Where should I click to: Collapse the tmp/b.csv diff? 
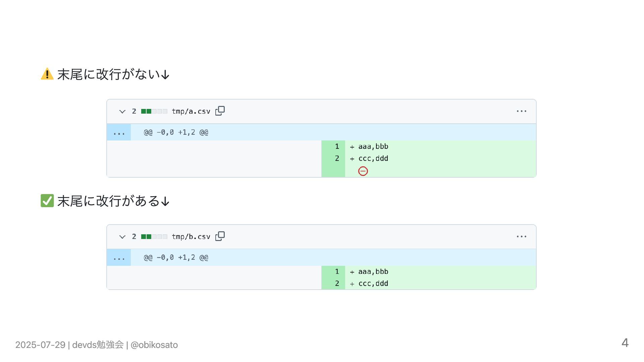(x=122, y=237)
